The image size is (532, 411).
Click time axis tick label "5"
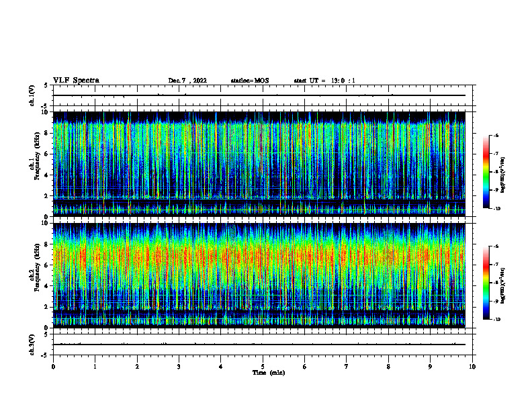(x=263, y=367)
